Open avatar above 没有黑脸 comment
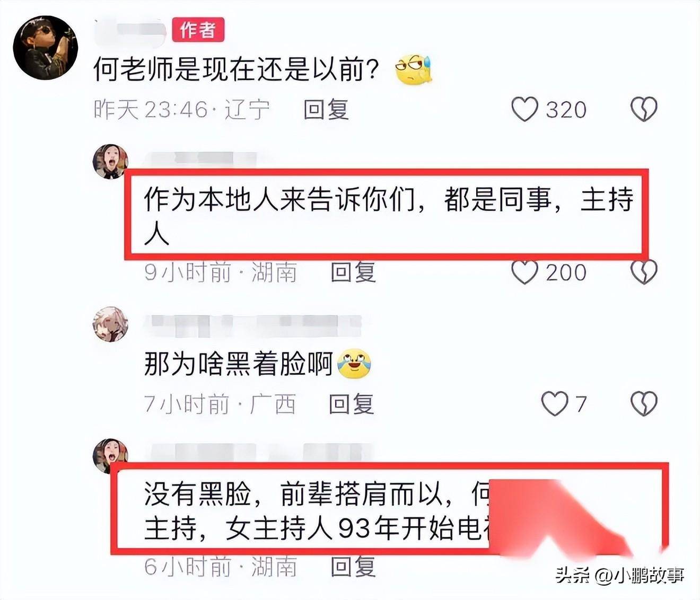Screen dimensions: 700x600 click(x=110, y=455)
